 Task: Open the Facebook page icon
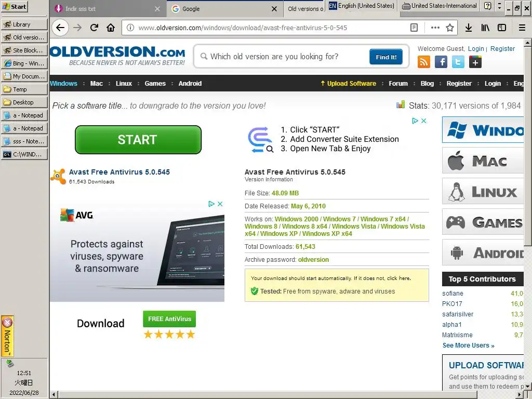click(441, 62)
